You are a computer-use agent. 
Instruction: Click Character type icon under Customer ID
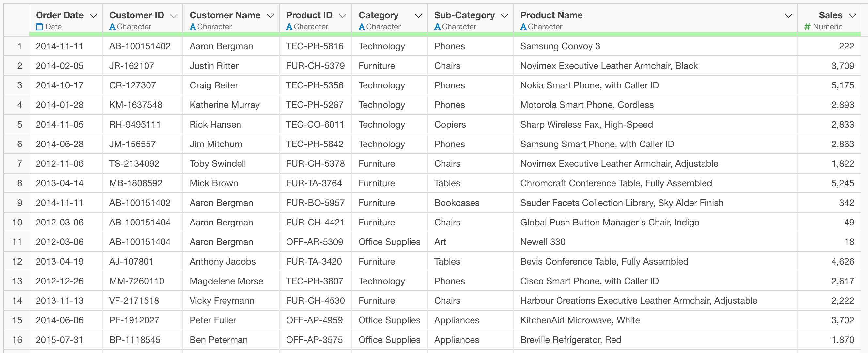[x=112, y=27]
